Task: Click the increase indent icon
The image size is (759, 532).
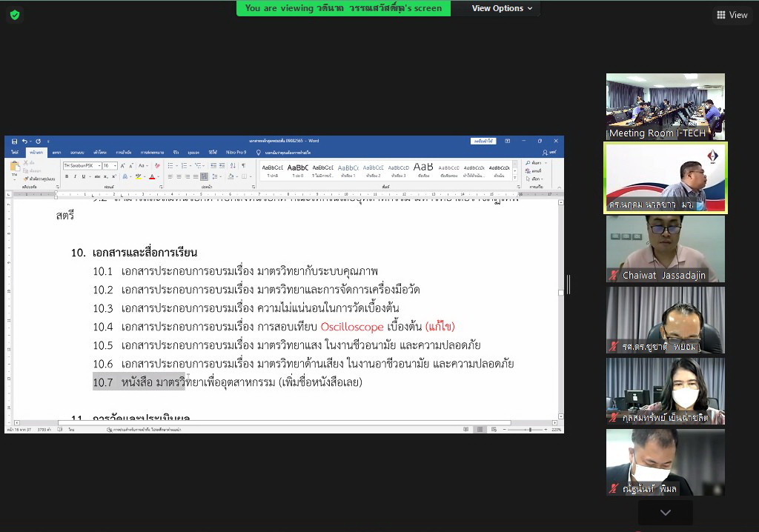Action: point(222,165)
